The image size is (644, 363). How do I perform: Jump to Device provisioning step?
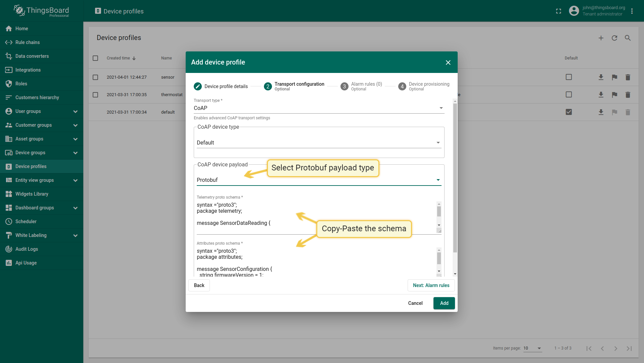424,86
